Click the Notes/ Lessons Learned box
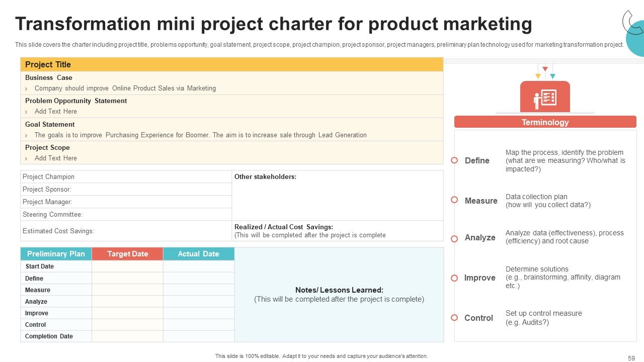This screenshot has width=644, height=362. tap(339, 295)
